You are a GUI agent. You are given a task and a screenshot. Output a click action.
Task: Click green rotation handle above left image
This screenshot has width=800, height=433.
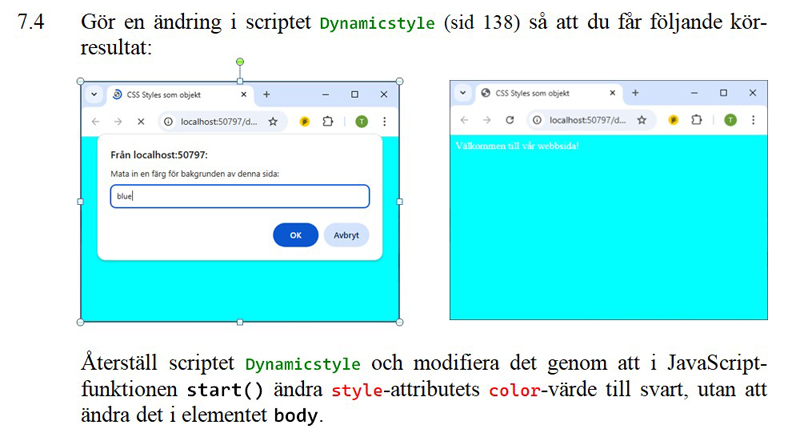coord(240,62)
